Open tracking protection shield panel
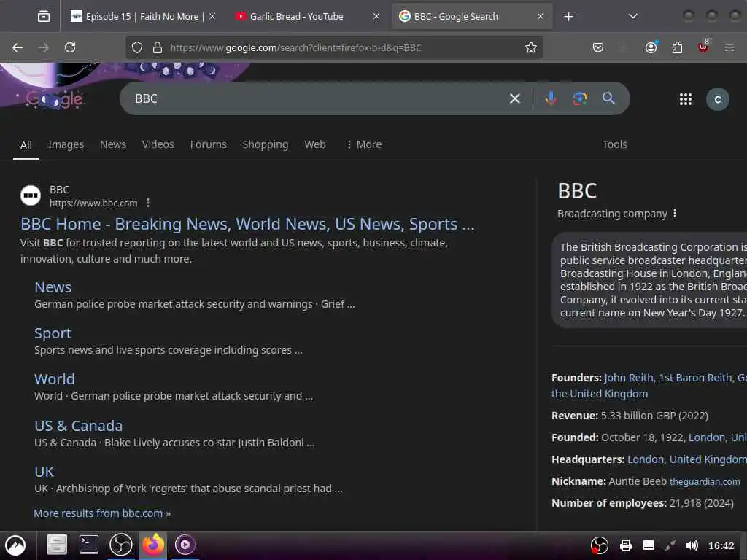Viewport: 747px width, 560px height. [137, 47]
